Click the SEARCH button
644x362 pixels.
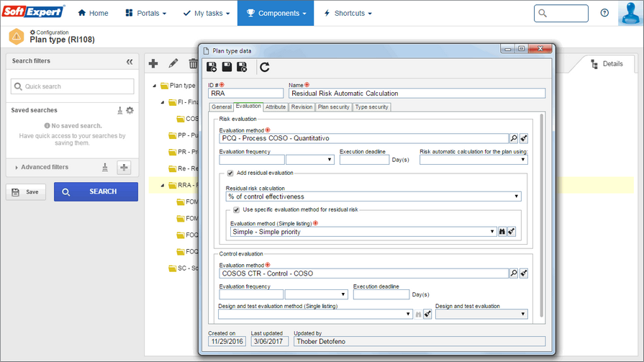coord(96,191)
